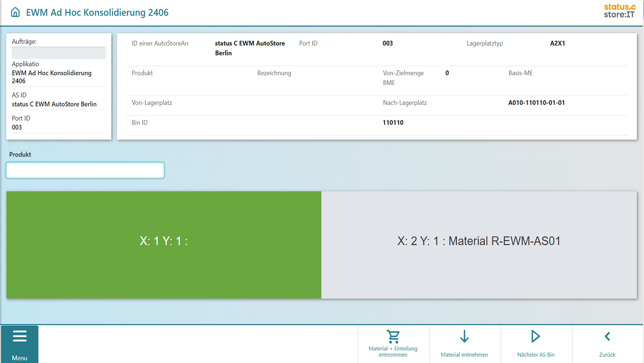Viewport: 644px width, 363px height.
Task: Click the status.c store:IT logo
Action: (619, 11)
